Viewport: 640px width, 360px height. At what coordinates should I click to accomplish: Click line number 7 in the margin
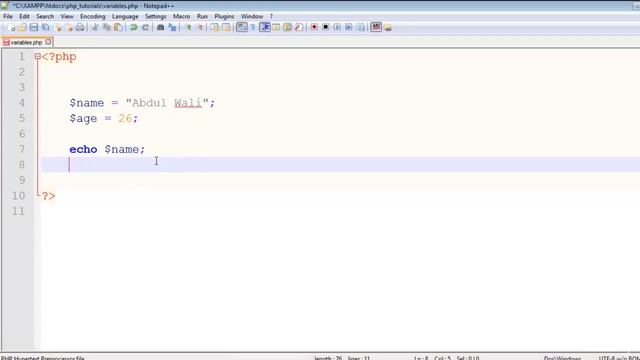click(22, 149)
